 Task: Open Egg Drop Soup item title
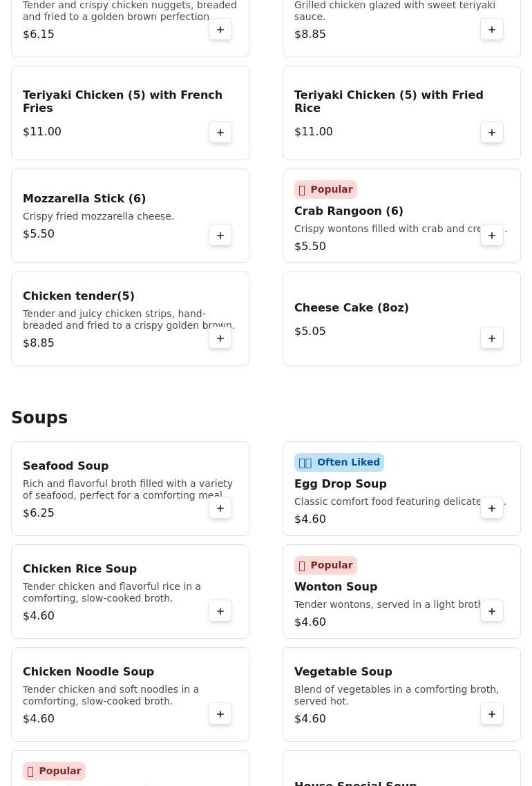click(x=340, y=484)
